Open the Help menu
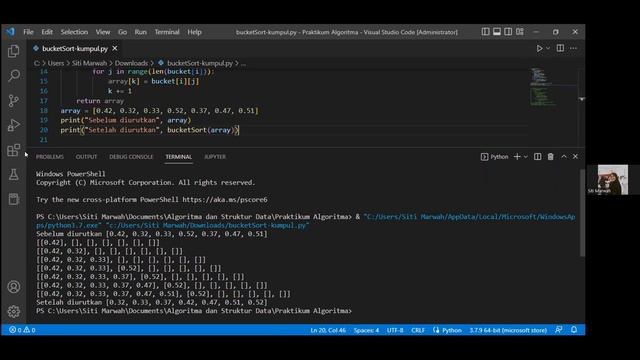 (x=194, y=32)
